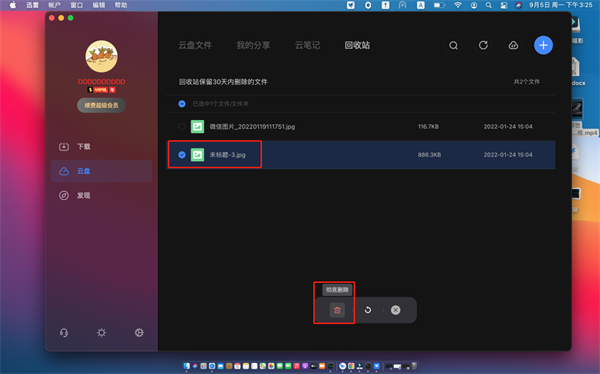
Task: Select the 回收站 tab
Action: coord(357,45)
